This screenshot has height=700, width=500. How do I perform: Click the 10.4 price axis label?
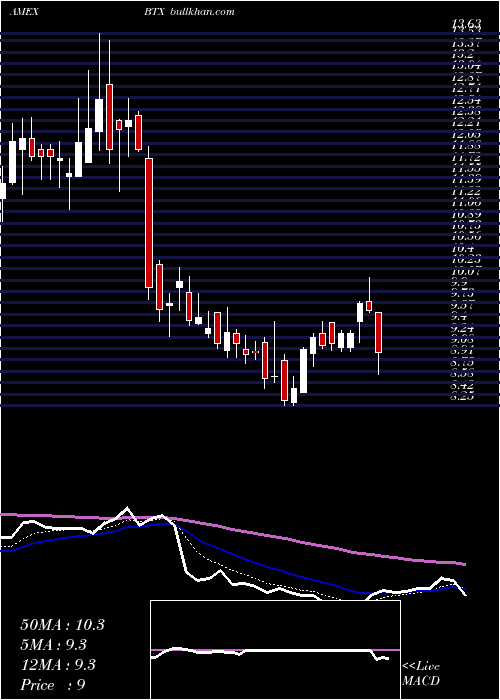[462, 250]
